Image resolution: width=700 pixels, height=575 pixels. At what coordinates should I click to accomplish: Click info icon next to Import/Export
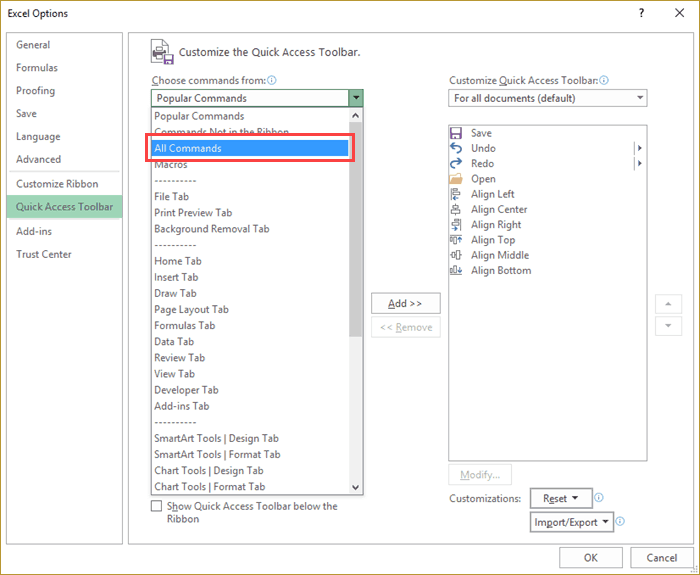(620, 521)
